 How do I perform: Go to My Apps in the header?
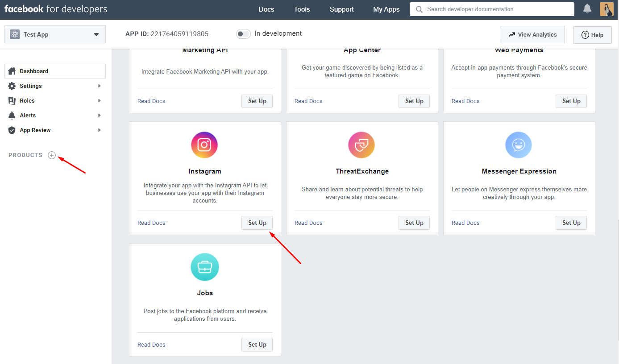click(386, 9)
